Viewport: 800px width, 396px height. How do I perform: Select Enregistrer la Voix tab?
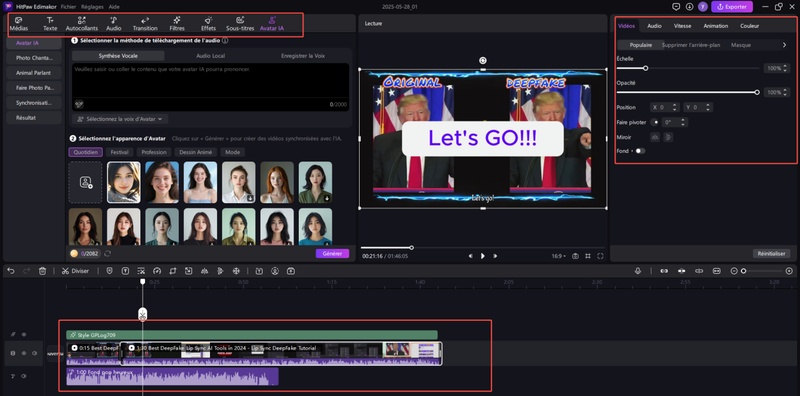click(303, 56)
